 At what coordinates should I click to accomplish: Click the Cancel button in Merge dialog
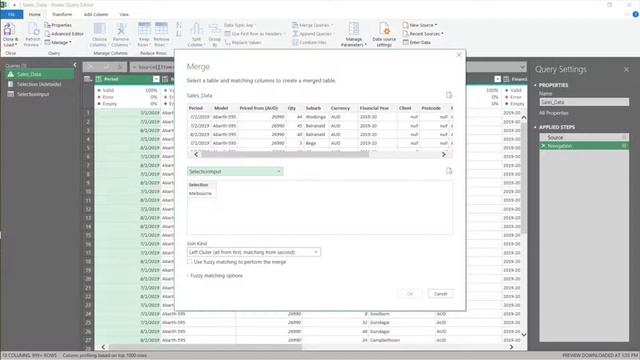point(440,293)
